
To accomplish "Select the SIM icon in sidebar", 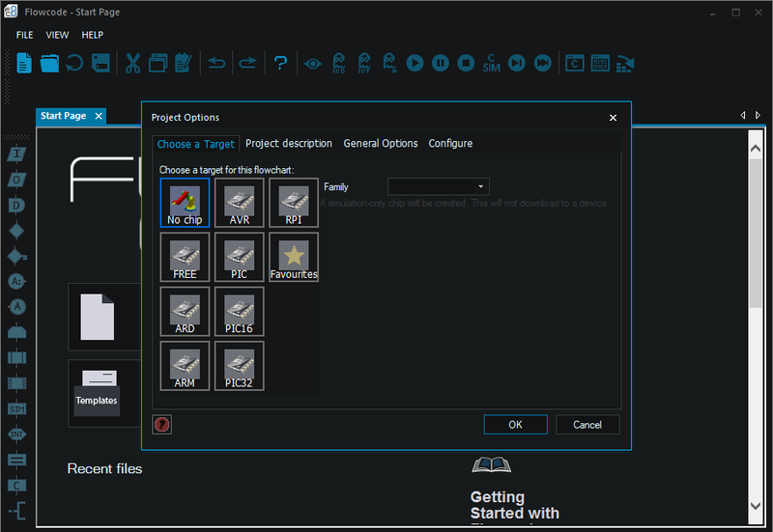I will tap(16, 408).
